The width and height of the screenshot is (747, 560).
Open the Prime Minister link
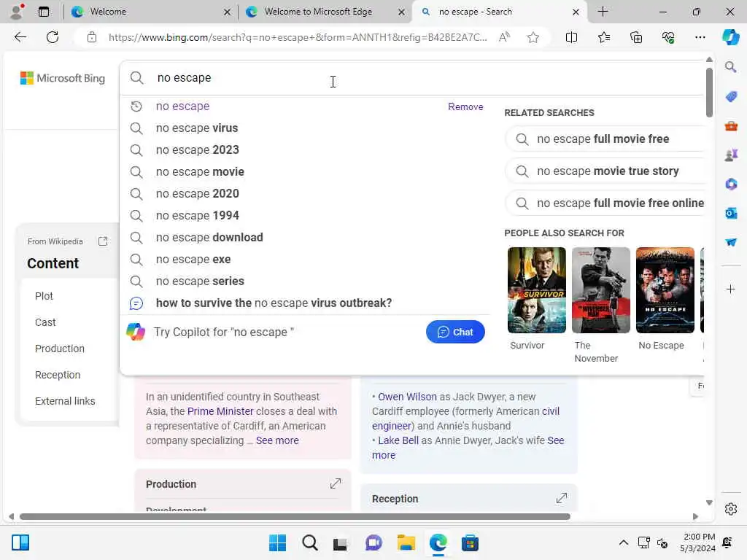[220, 411]
